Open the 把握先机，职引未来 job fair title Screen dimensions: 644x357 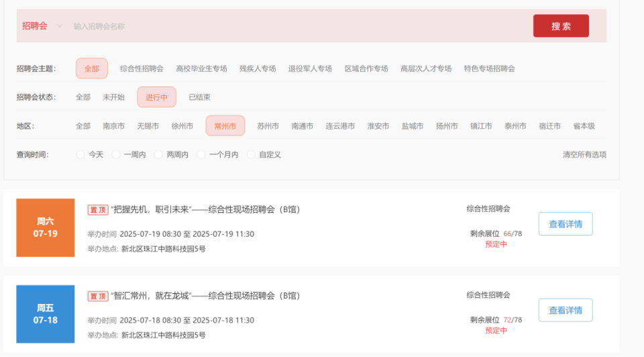205,209
